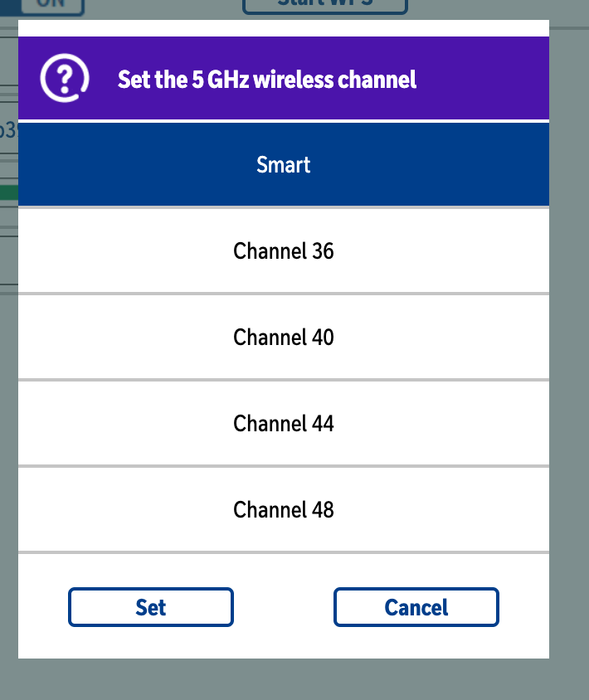
Task: Choose Channel 36 from the list
Action: point(284,251)
